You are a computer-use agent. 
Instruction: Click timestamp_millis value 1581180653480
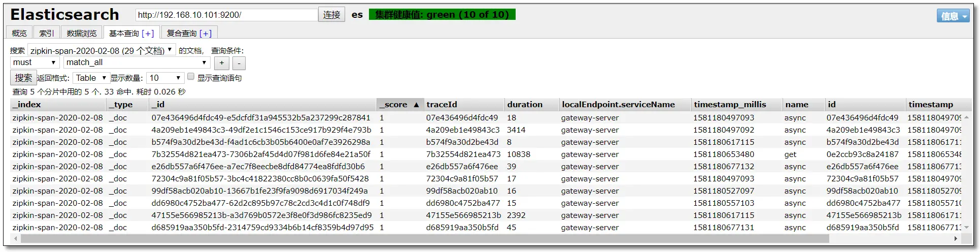[x=724, y=154]
